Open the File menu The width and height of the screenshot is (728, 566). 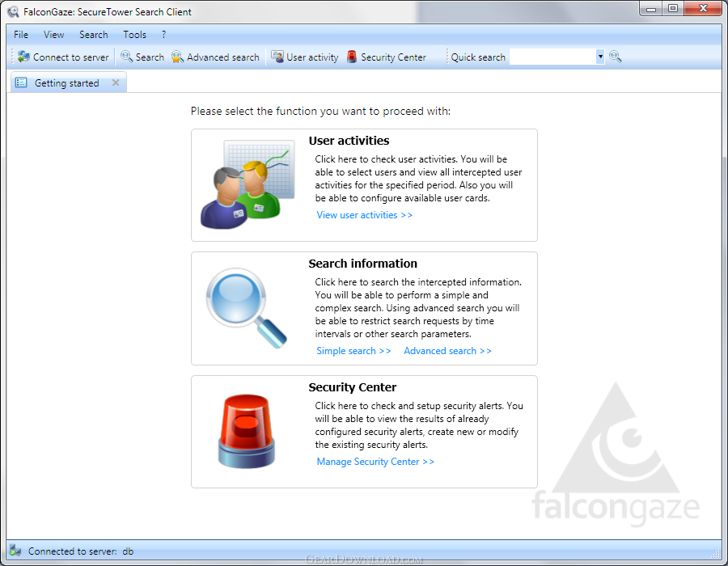[x=21, y=34]
